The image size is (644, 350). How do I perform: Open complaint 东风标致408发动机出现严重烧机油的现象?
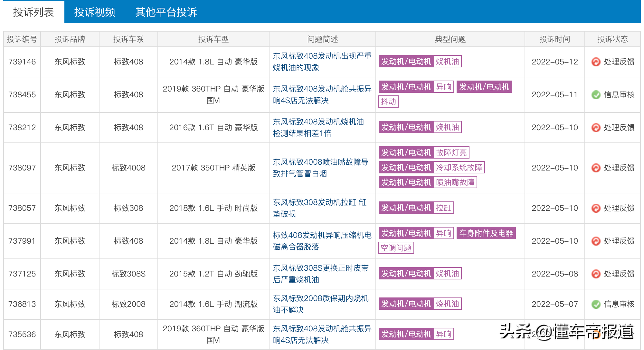click(x=322, y=62)
